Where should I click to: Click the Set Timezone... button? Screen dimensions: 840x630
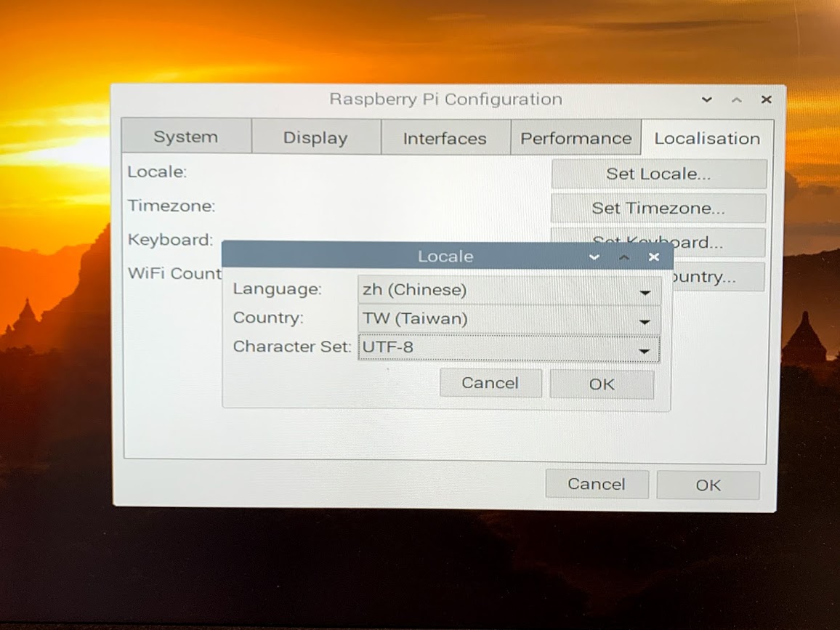pyautogui.click(x=658, y=208)
